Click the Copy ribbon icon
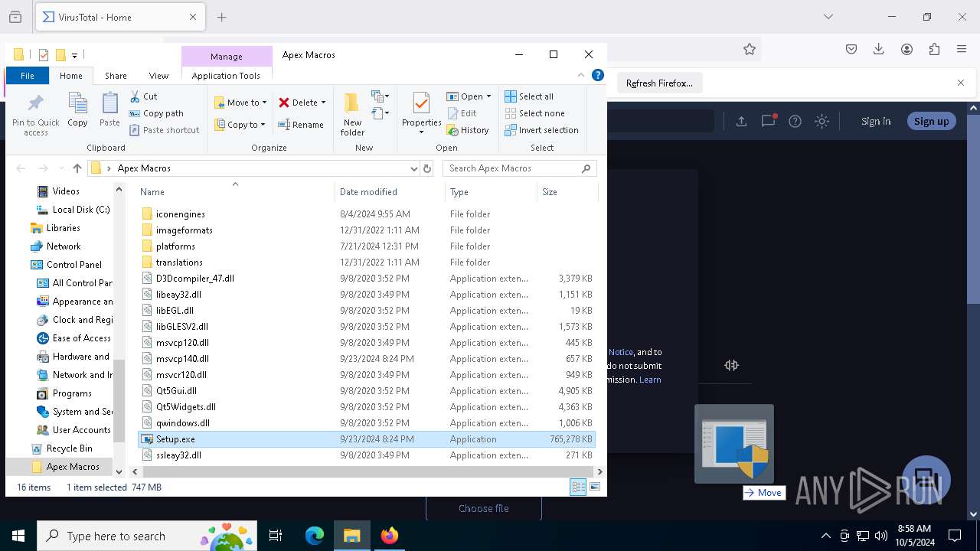Viewport: 980px width, 551px height. pos(77,109)
